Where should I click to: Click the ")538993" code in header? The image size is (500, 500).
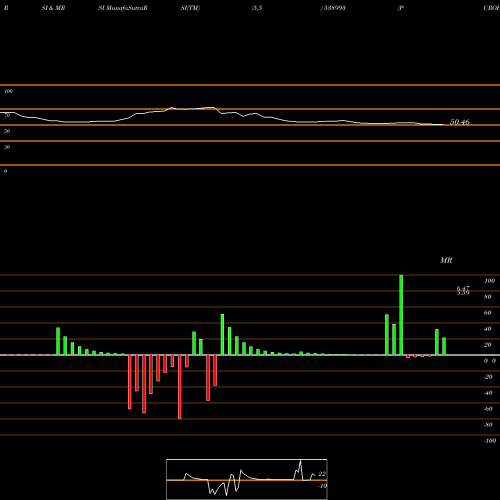click(x=333, y=8)
